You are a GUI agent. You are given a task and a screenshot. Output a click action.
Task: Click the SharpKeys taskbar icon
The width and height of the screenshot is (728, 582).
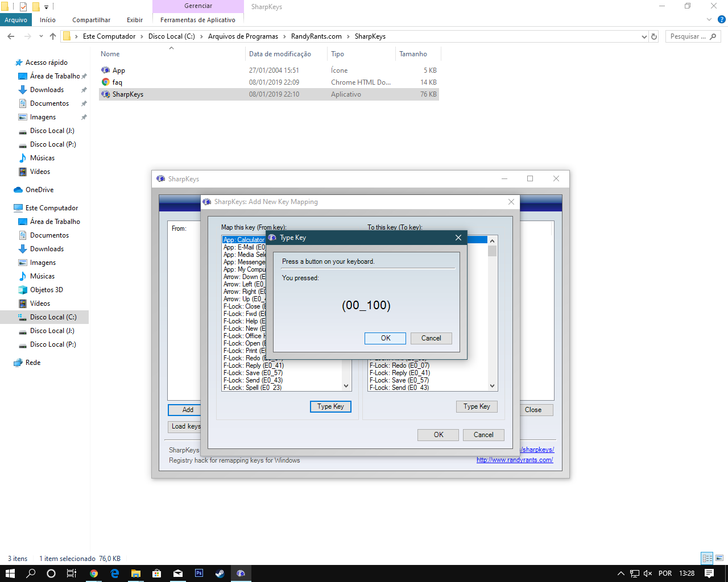pyautogui.click(x=241, y=573)
